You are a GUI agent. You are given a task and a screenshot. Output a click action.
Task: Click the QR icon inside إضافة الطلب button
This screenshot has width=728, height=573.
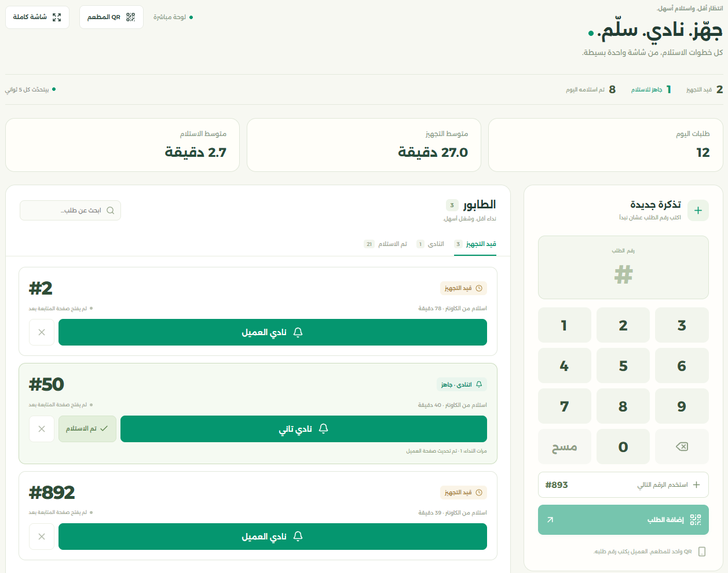[x=696, y=520]
